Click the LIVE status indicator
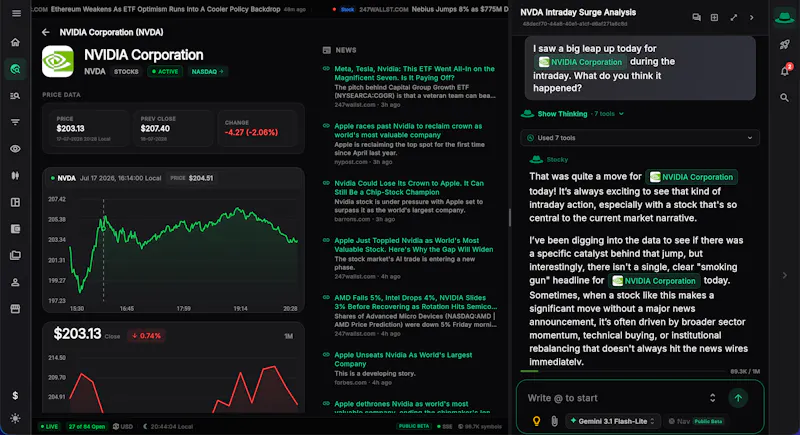This screenshot has height=435, width=800. (49, 426)
